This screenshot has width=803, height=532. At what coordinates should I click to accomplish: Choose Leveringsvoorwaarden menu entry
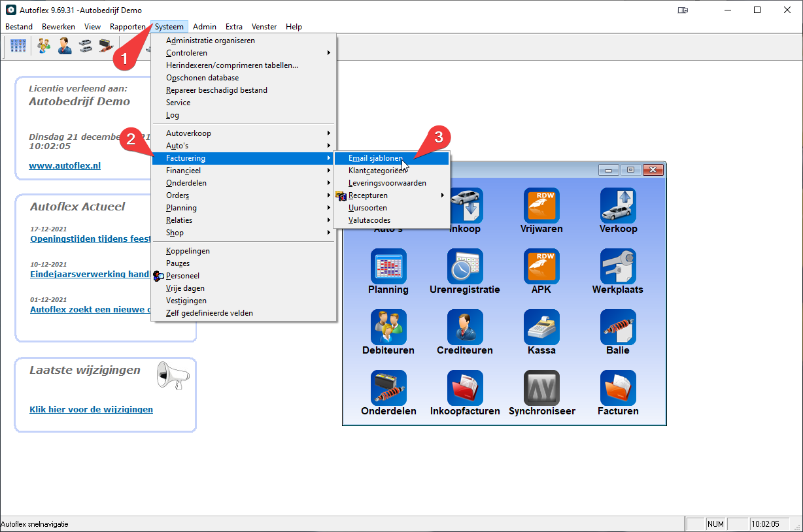(x=391, y=183)
